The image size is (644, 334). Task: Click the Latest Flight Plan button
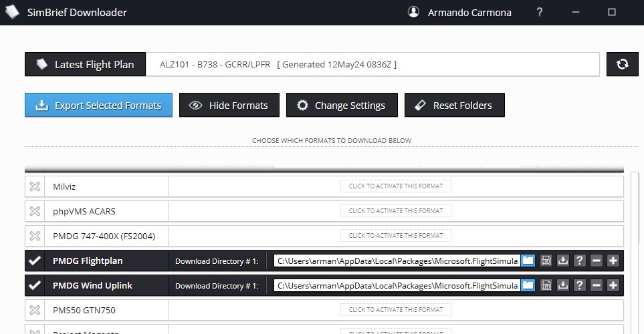click(x=85, y=64)
